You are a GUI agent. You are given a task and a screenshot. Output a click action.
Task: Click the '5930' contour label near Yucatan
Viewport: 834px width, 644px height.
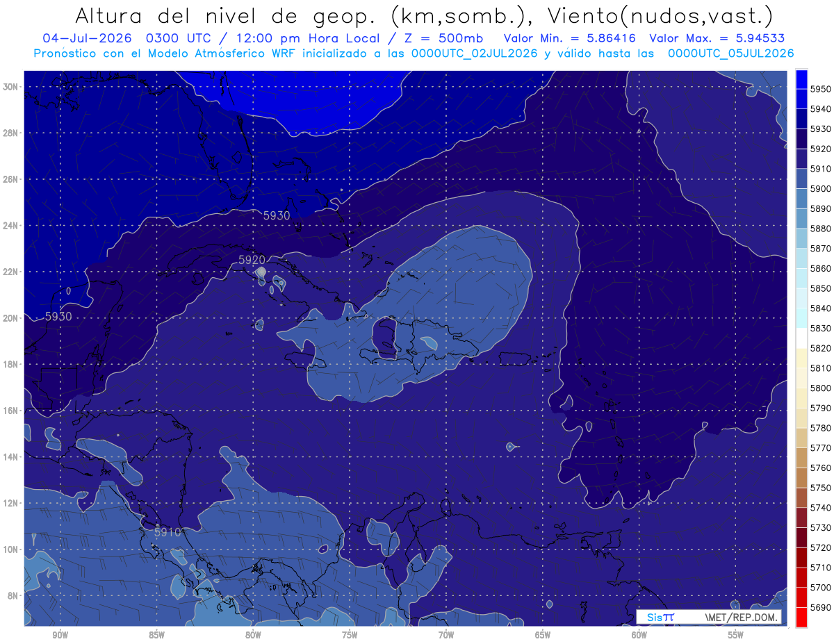coord(58,316)
